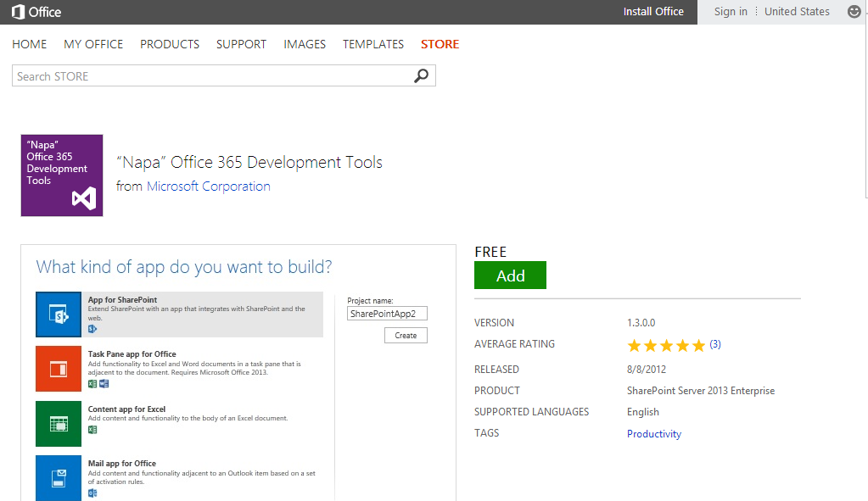Click Install Office
Screen dimensions: 868x501
coord(653,12)
